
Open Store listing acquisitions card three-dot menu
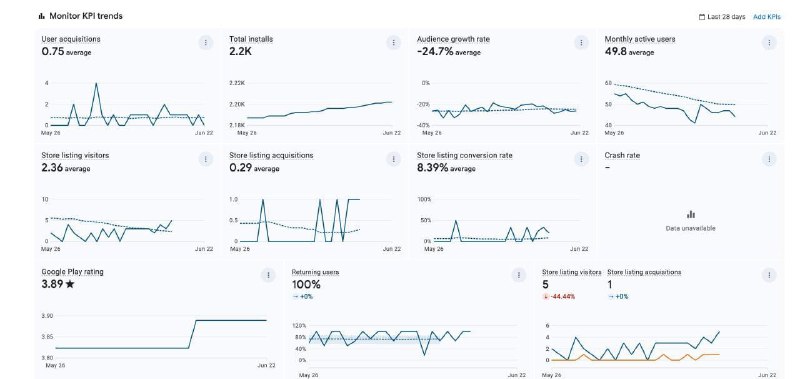tap(393, 159)
